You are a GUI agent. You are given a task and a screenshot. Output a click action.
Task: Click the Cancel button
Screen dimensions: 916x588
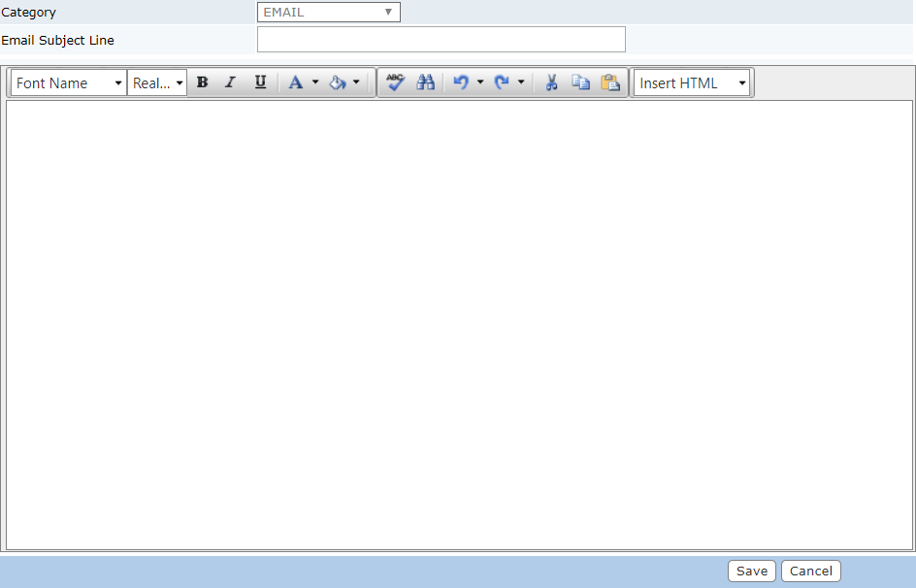click(x=811, y=572)
